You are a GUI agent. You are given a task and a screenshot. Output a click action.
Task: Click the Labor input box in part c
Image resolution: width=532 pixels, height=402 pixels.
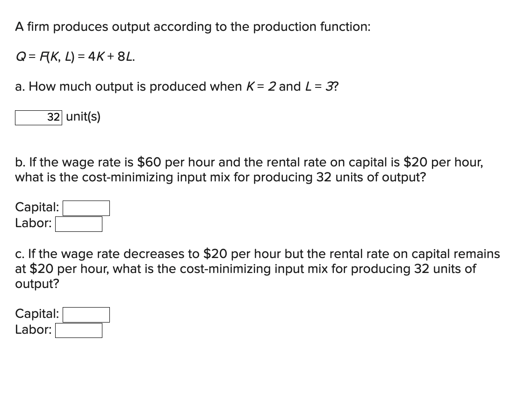tap(79, 330)
